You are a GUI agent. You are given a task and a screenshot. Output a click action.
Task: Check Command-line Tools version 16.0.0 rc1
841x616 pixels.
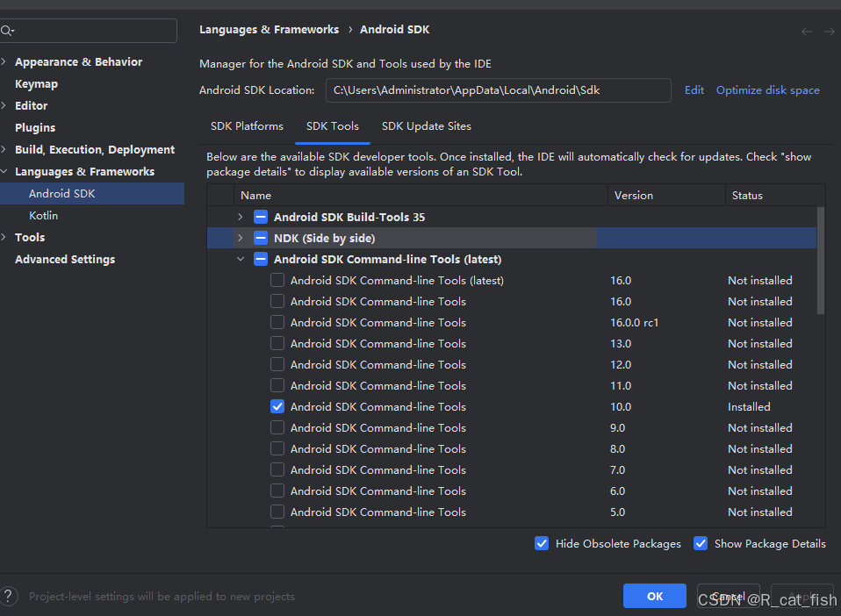[x=277, y=322]
